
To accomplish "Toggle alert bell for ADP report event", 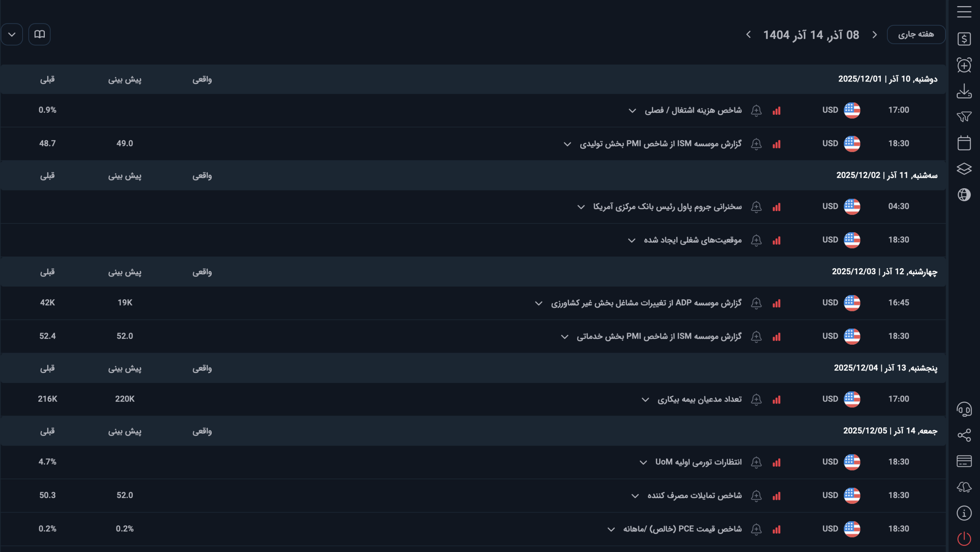I will (x=756, y=303).
